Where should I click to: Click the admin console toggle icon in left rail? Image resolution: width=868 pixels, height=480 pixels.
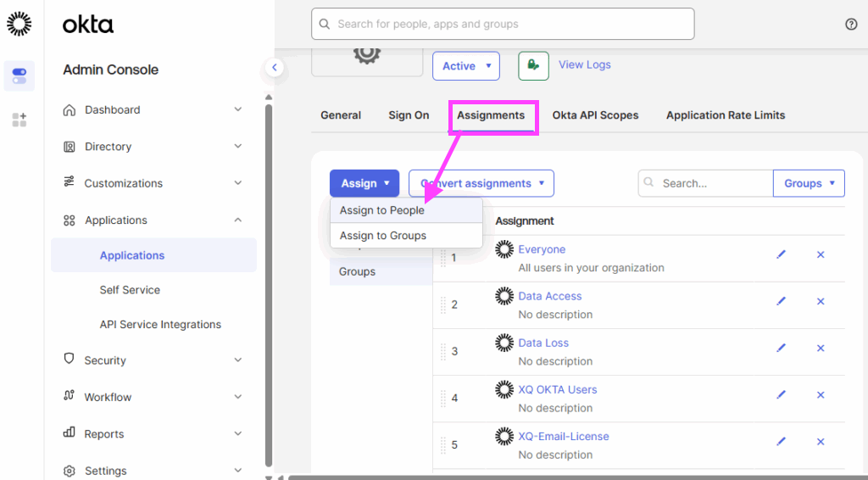coord(19,75)
